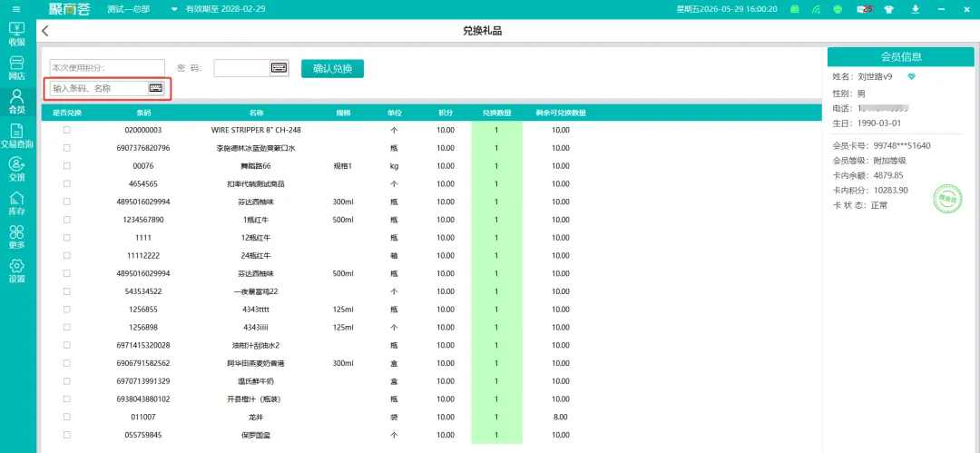Edit exchange quantity for 龙井 row
This screenshot has width=980, height=453.
(497, 417)
